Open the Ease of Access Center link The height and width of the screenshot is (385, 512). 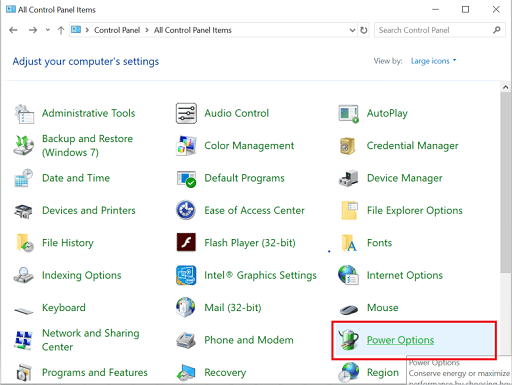click(254, 210)
